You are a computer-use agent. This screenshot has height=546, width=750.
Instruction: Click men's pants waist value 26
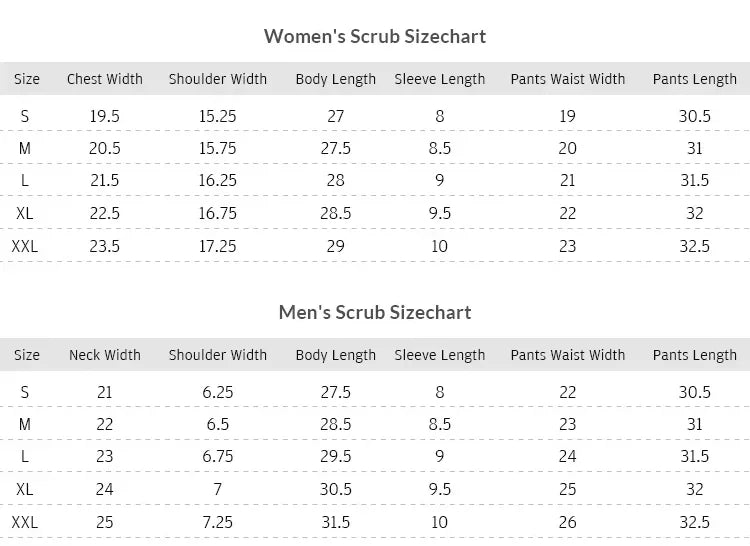(x=568, y=522)
